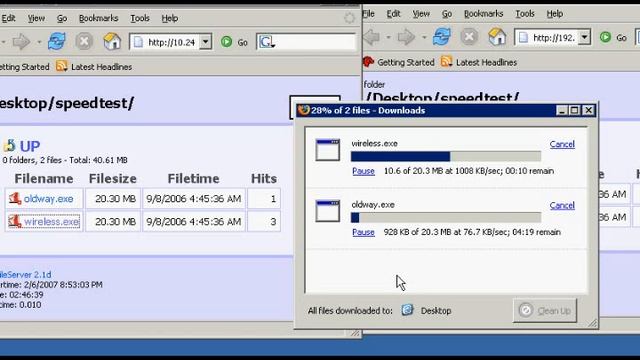Click the wireless.exe file link
Viewport: 640px width, 360px height.
pos(51,222)
